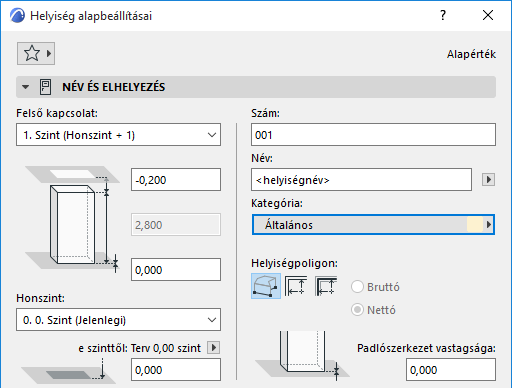The height and width of the screenshot is (388, 512).
Task: Click the Név field with <helyiségnév>
Action: coord(361,180)
